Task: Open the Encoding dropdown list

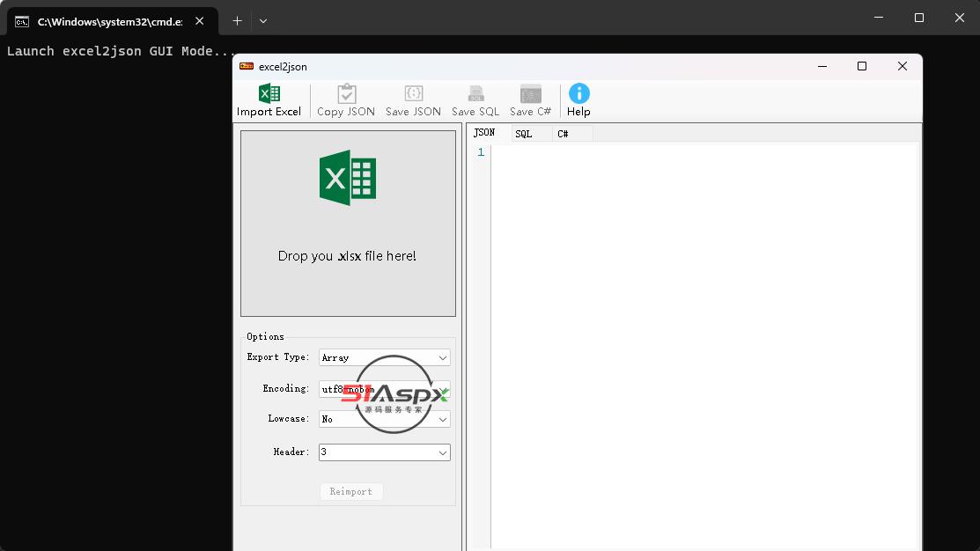Action: pyautogui.click(x=443, y=389)
